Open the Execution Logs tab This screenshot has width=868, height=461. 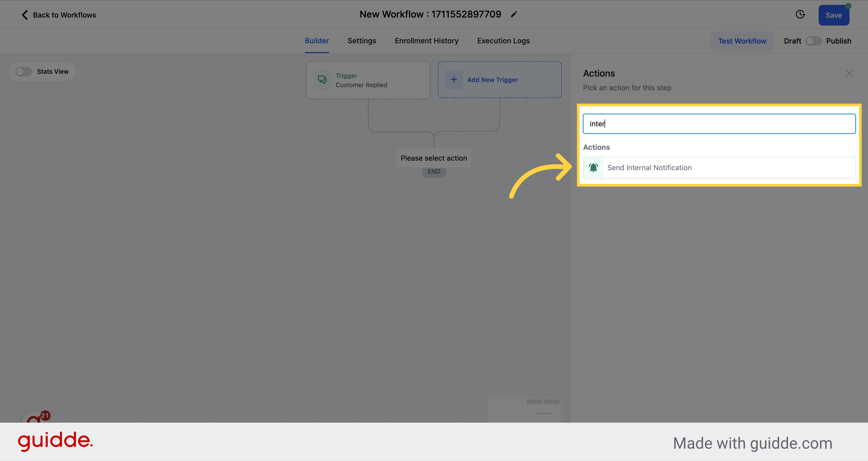503,41
